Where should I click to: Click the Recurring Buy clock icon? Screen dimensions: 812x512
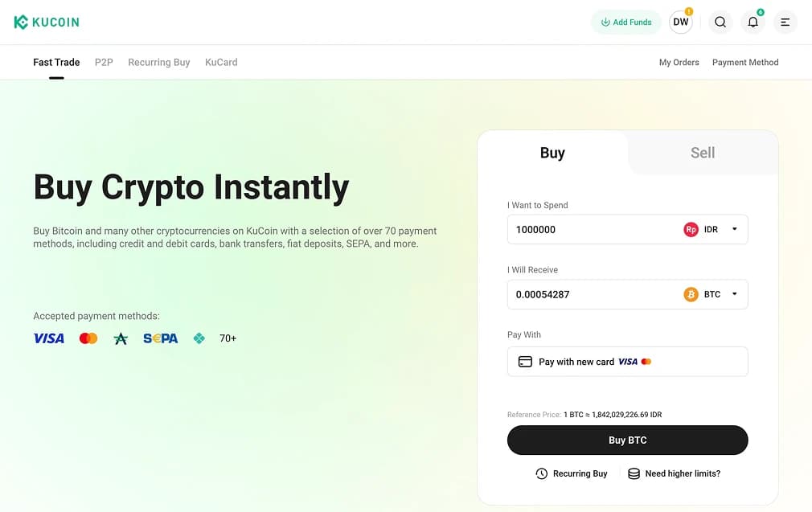coord(541,473)
